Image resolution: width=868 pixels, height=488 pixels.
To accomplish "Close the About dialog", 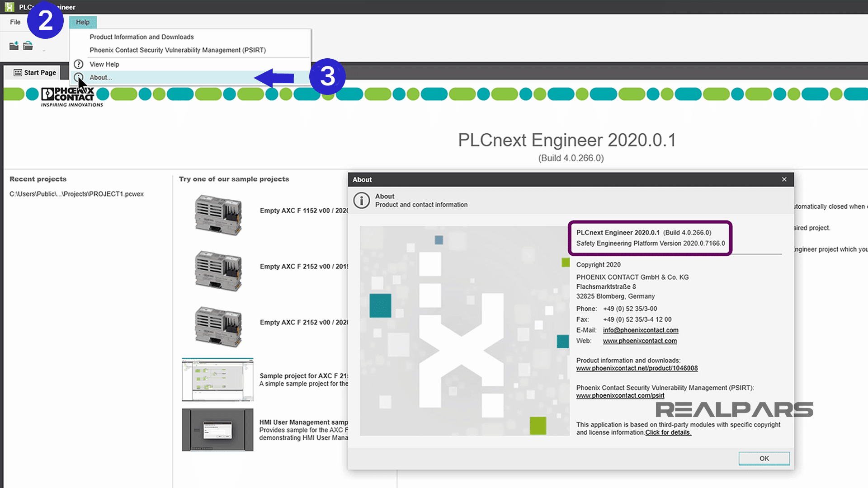I will click(784, 179).
